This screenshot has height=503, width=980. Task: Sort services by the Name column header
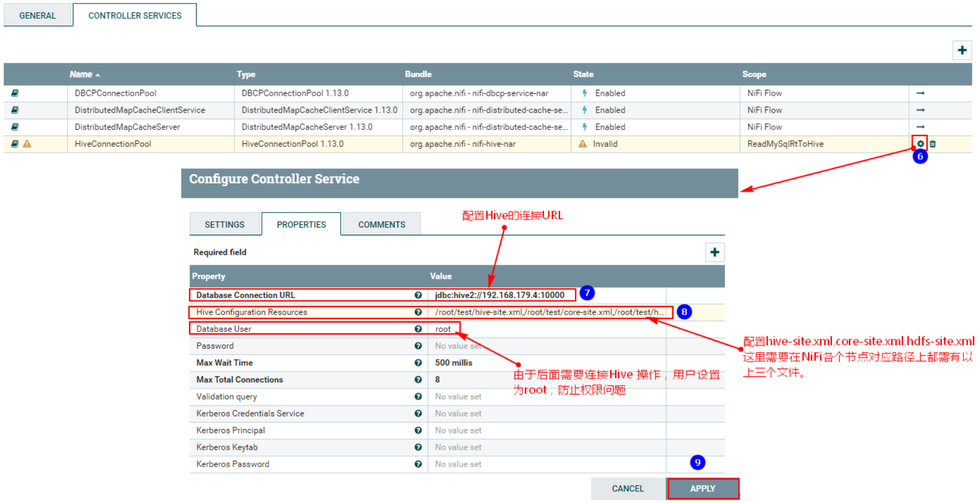(x=85, y=75)
